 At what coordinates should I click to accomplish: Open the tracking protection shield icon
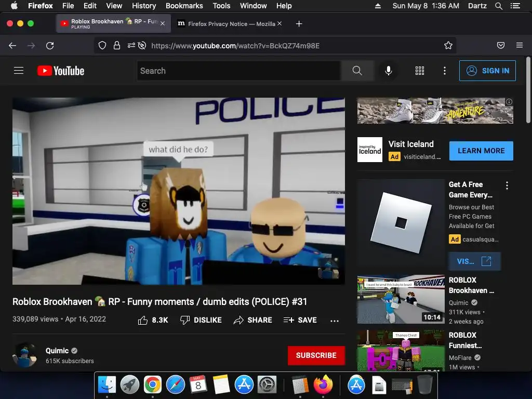point(102,46)
